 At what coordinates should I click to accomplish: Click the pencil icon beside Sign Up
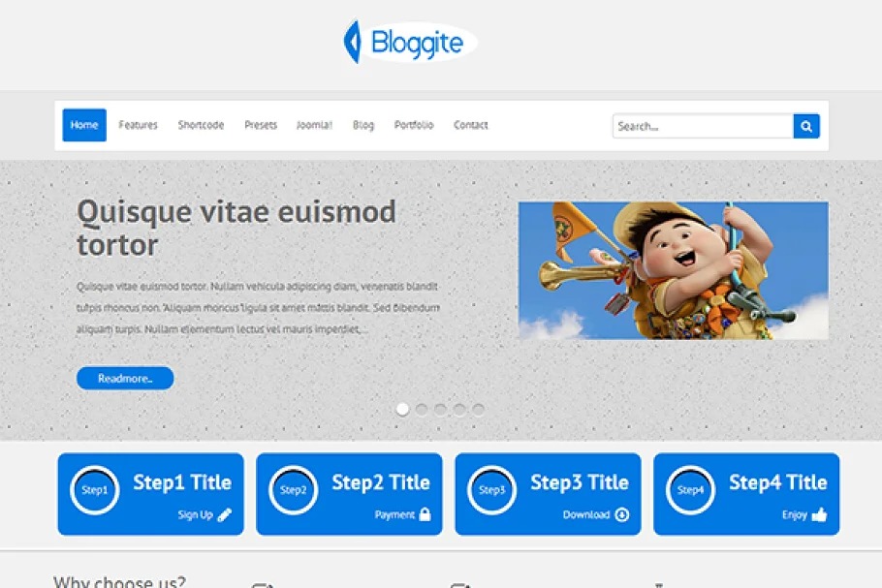click(x=225, y=515)
